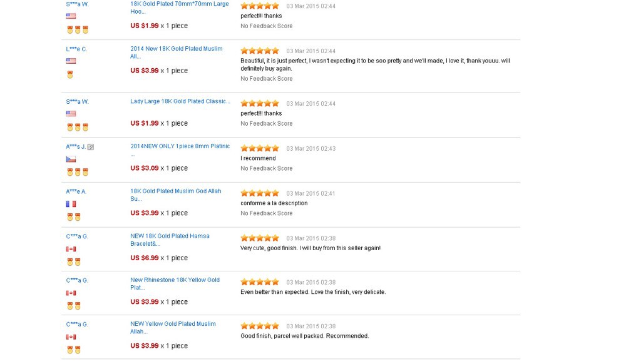View buyer profile A***e A.

[x=76, y=191]
